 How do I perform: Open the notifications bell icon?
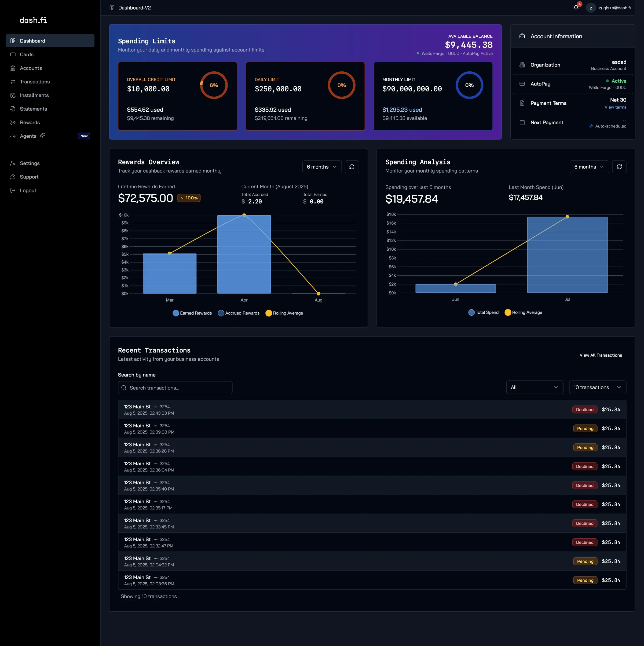[576, 8]
